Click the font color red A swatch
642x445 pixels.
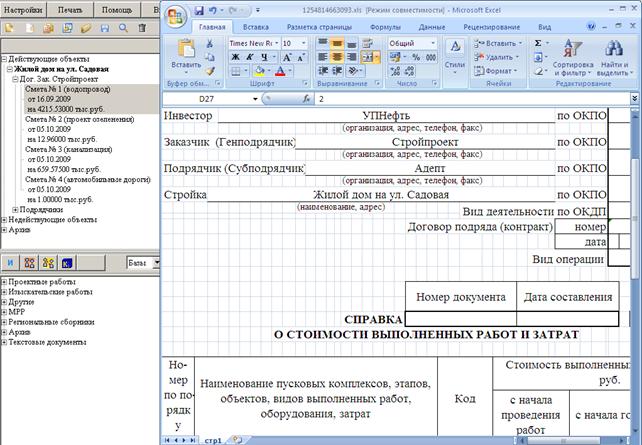tap(280, 71)
